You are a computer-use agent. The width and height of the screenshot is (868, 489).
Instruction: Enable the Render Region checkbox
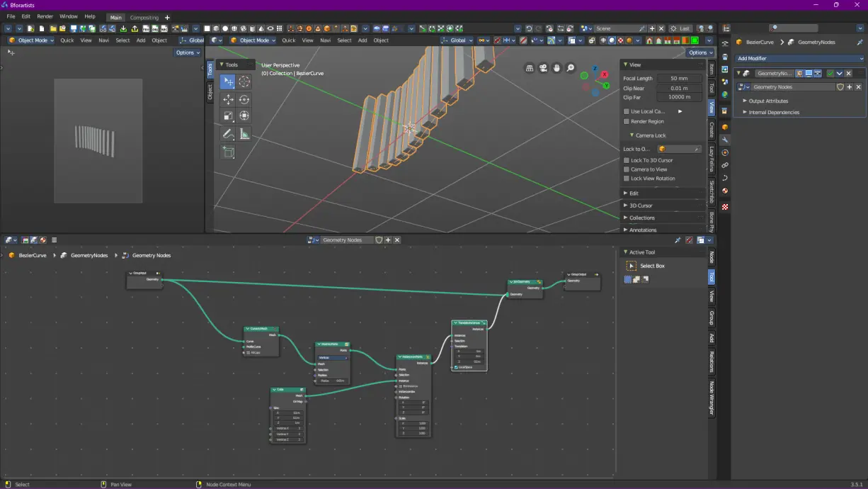[x=627, y=121]
